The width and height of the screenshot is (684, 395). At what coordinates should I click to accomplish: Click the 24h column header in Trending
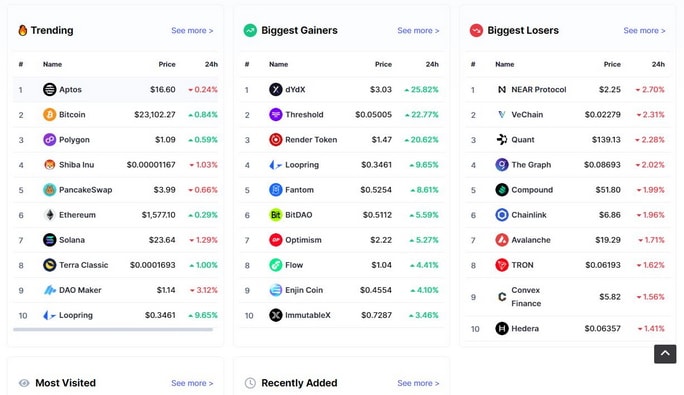tap(211, 64)
